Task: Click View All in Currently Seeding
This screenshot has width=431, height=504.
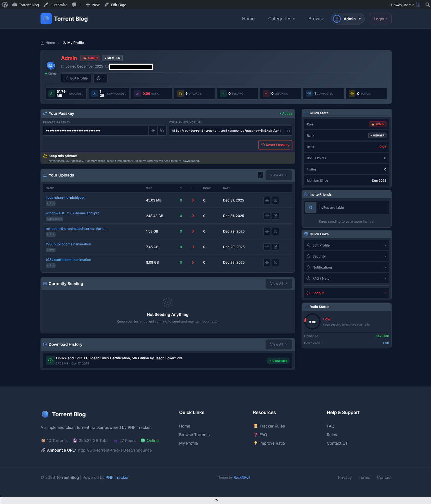Action: click(x=279, y=284)
